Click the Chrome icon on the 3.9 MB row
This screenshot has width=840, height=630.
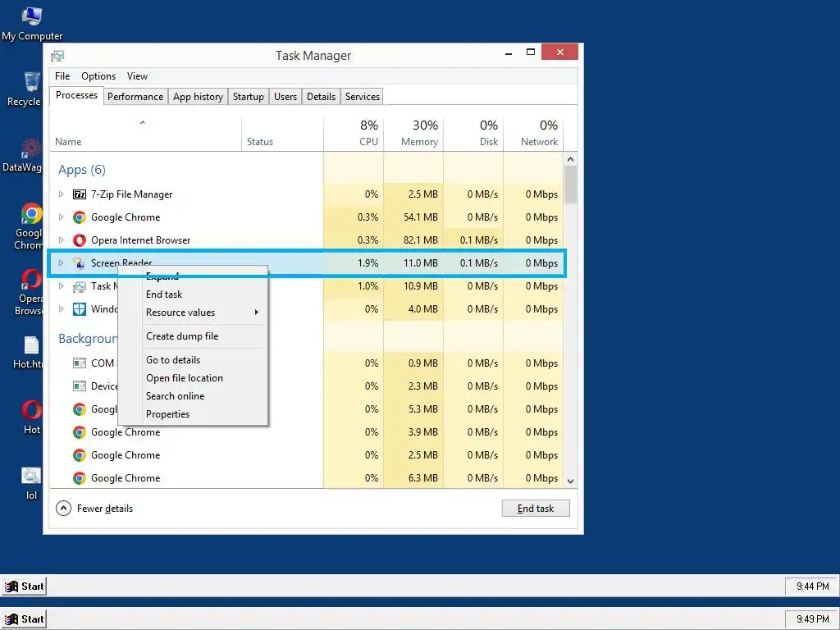point(80,432)
